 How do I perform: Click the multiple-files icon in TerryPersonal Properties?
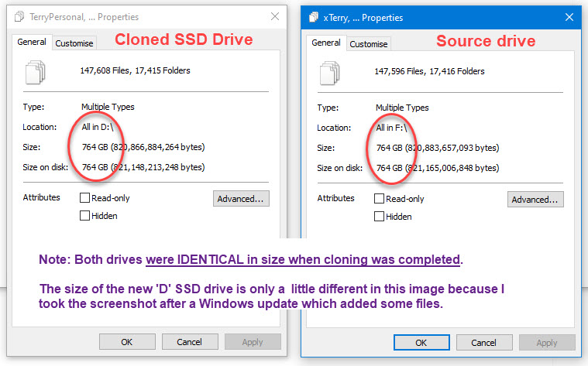coord(36,72)
